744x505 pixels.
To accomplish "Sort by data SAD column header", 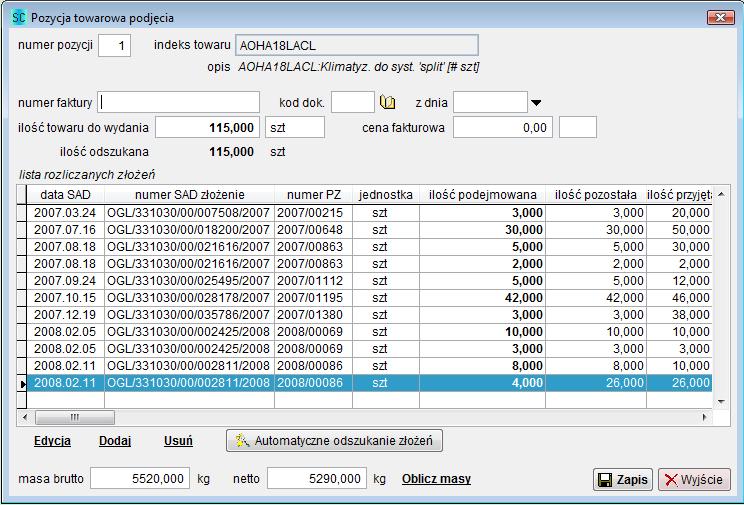I will (65, 195).
